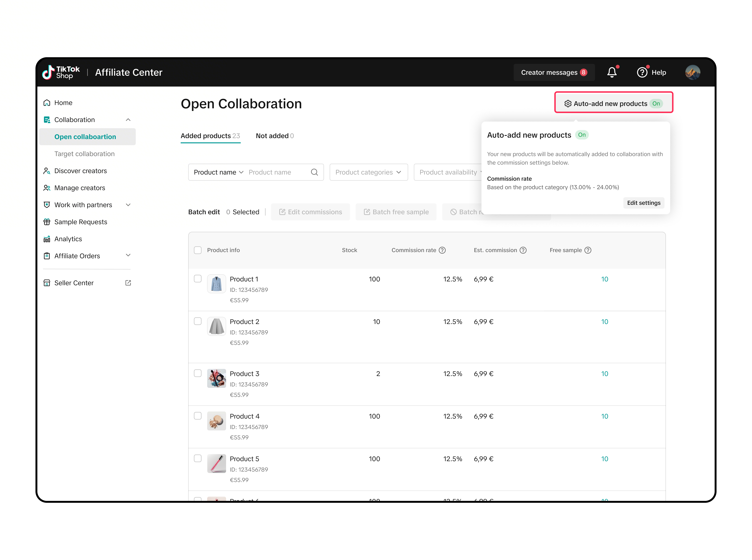Expand the Work with partners chevron
The width and height of the screenshot is (752, 560).
128,205
